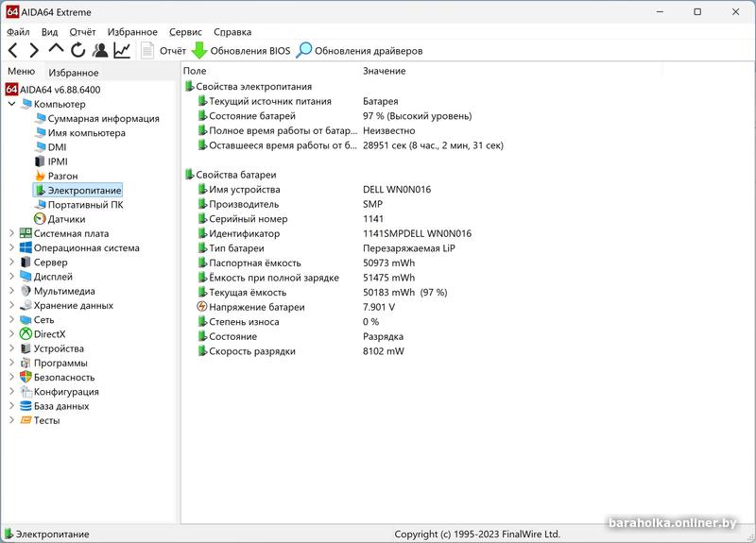Open user management icon in toolbar
The image size is (756, 543).
[x=100, y=50]
